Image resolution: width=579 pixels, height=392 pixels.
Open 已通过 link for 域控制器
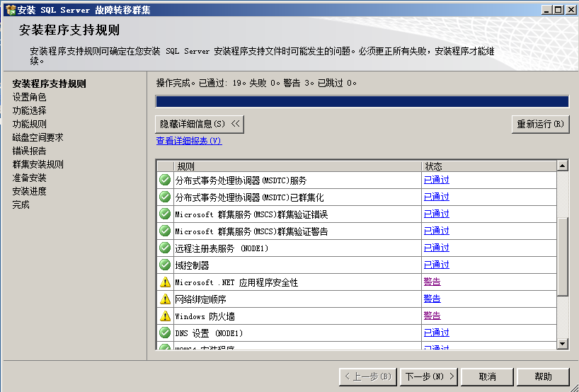437,265
